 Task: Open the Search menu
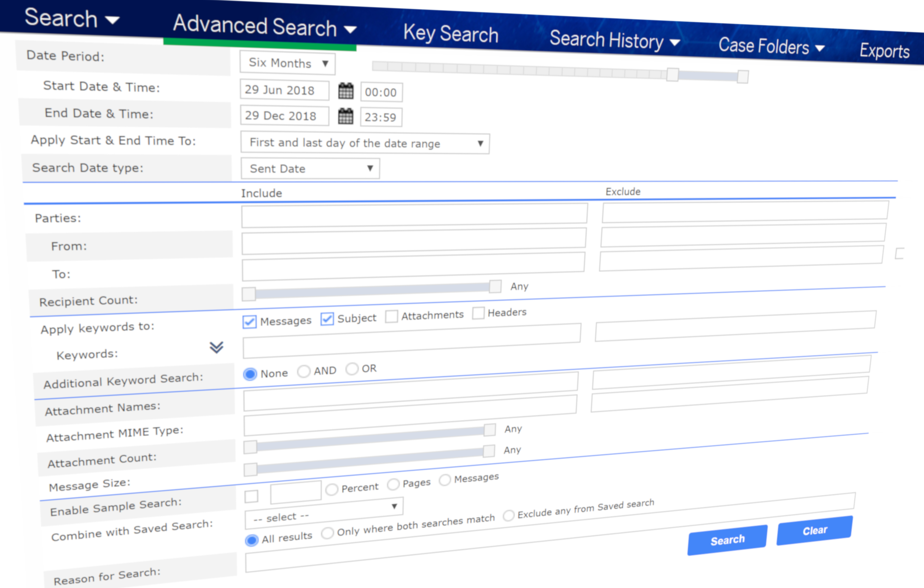[x=72, y=19]
